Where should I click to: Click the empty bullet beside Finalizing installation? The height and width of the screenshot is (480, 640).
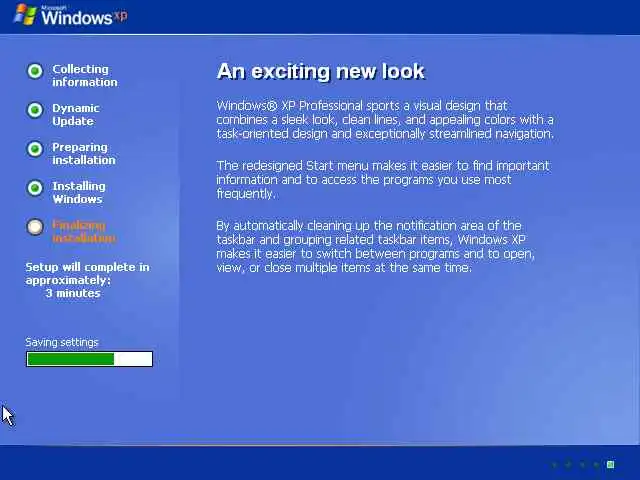coord(35,227)
